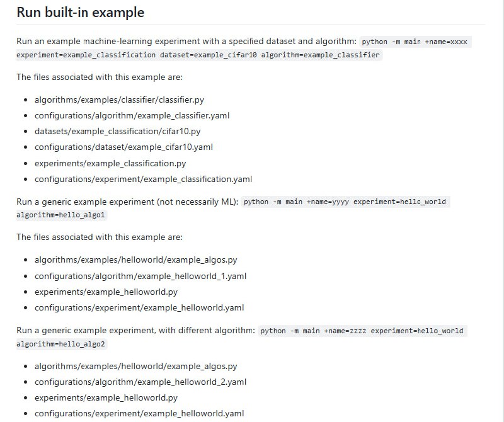Viewport: 504px width, 422px height.
Task: Click example_algos.py entry directly below hello_algo1 command
Action: click(x=135, y=259)
